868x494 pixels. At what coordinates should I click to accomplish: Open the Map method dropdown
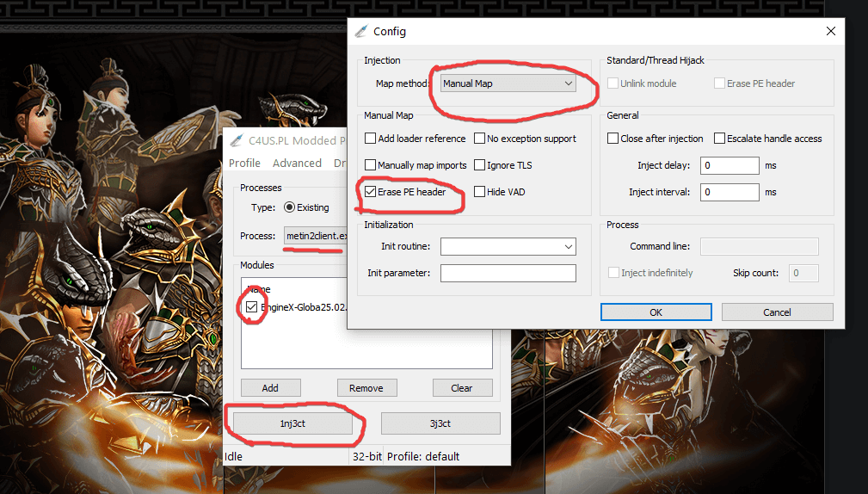pos(508,83)
